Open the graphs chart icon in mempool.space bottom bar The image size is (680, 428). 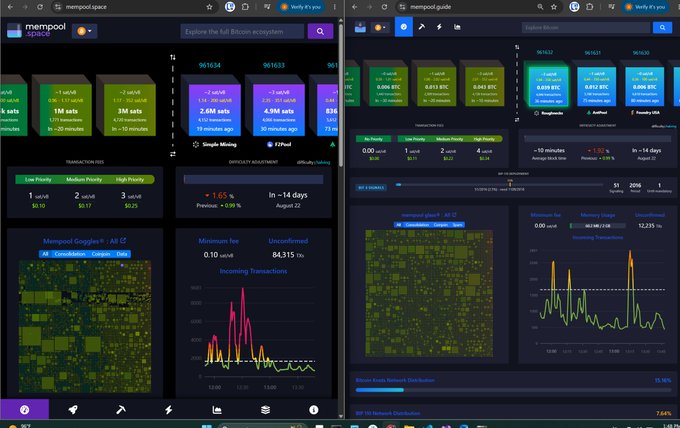(217, 409)
